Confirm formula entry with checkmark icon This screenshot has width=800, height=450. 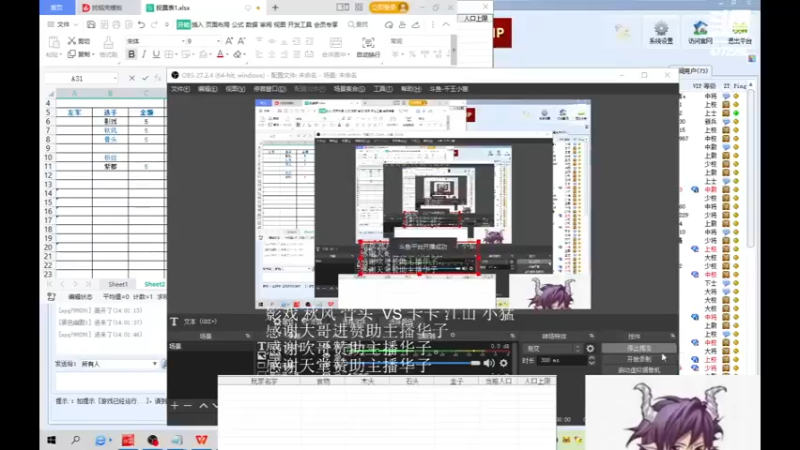(x=145, y=78)
